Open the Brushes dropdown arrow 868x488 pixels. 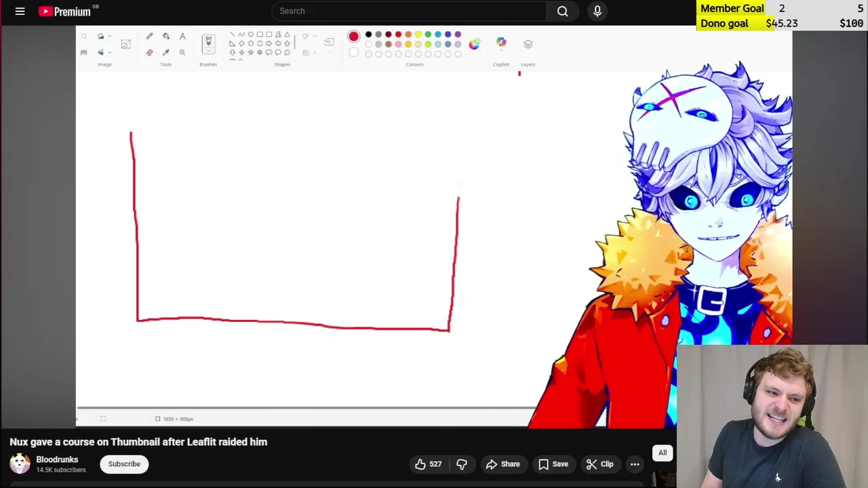[208, 51]
